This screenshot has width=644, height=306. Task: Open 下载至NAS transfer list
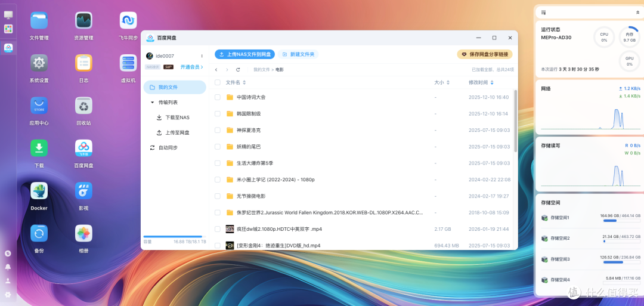tap(175, 118)
